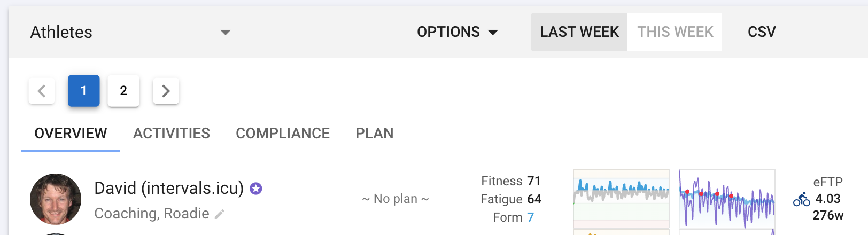Open the COMPLIANCE tab
Image resolution: width=868 pixels, height=235 pixels.
283,133
